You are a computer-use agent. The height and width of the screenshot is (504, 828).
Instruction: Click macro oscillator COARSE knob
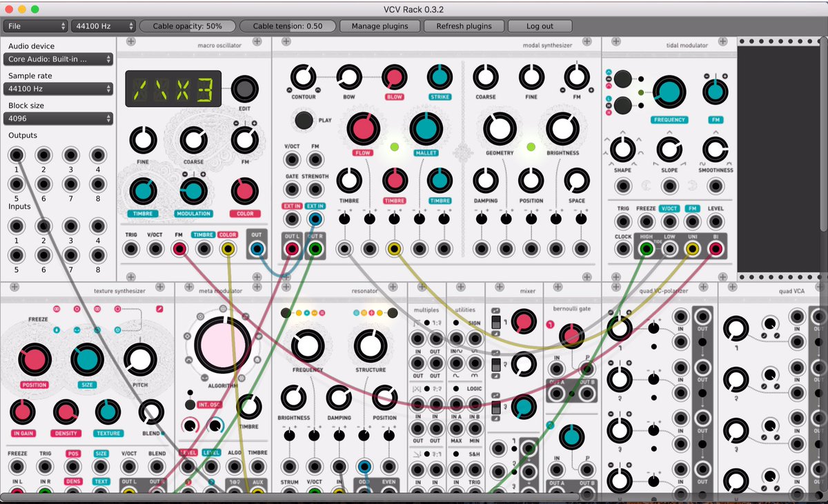pos(193,141)
